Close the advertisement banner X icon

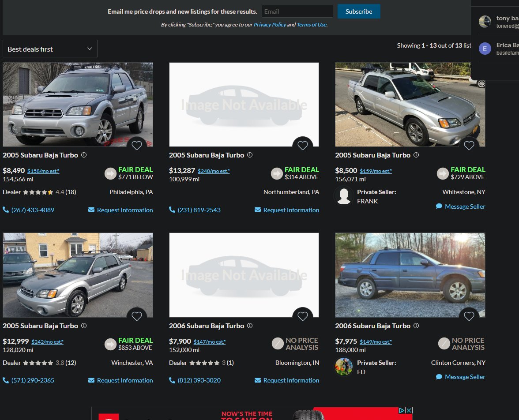click(x=409, y=410)
